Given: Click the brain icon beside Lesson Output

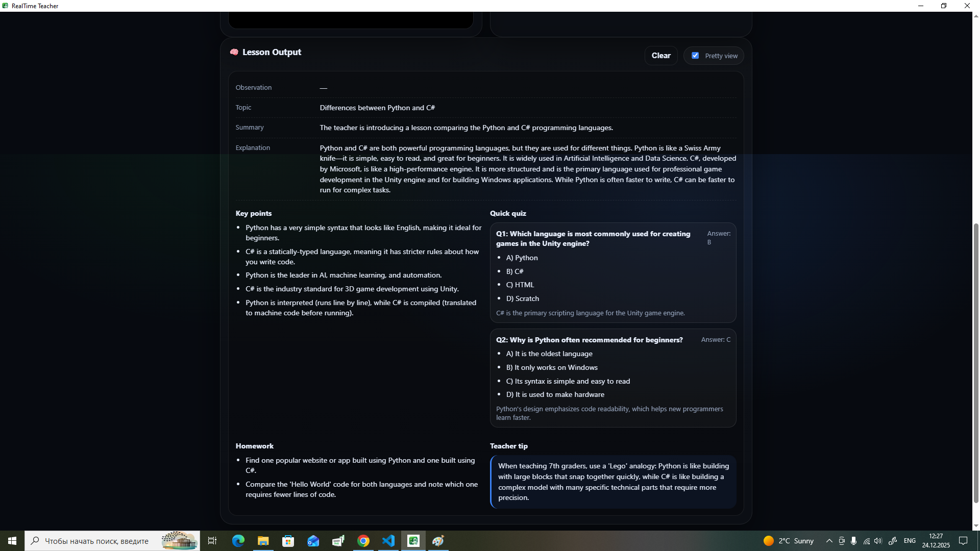Looking at the screenshot, I should [234, 52].
